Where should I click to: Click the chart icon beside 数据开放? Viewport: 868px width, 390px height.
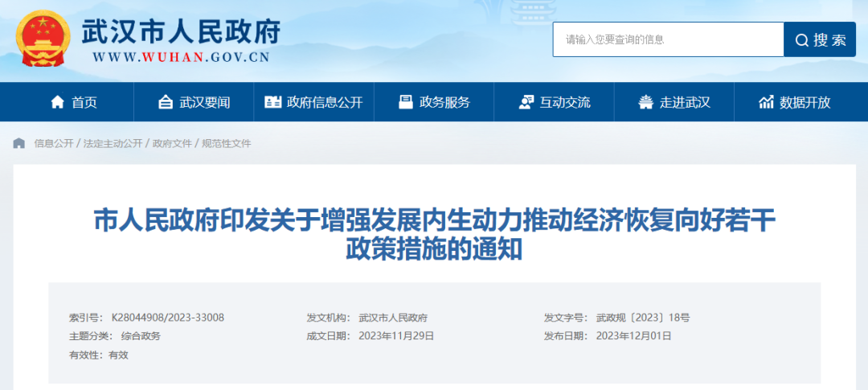766,102
